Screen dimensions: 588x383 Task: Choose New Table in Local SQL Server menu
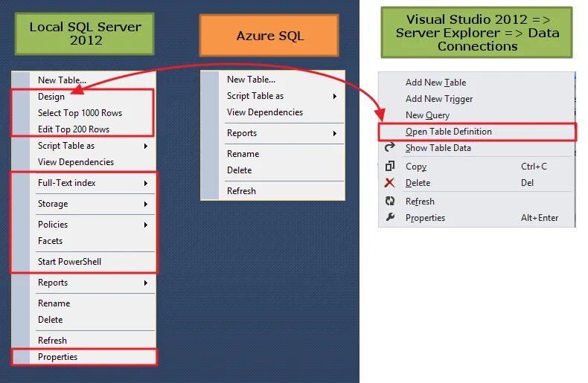tap(62, 80)
